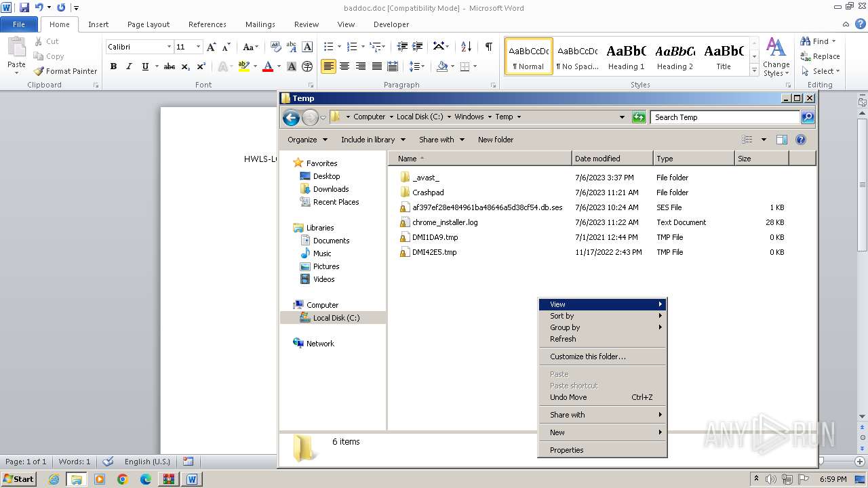
Task: Choose Properties in the context menu
Action: [602, 450]
